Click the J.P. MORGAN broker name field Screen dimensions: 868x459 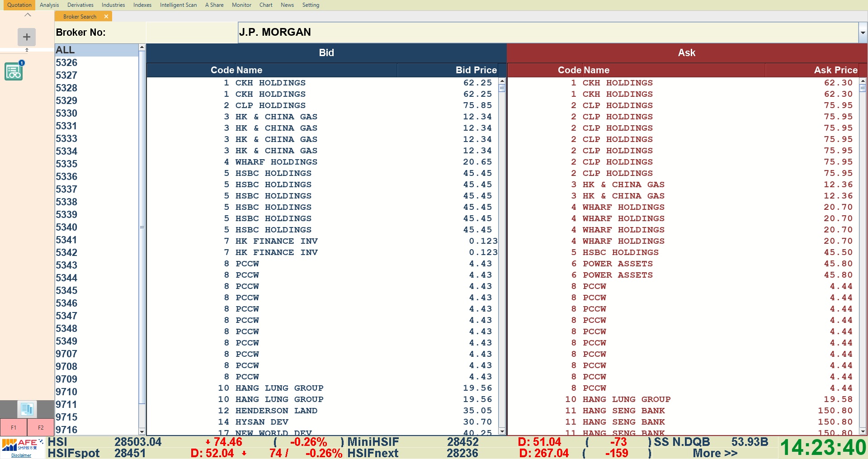coord(548,33)
